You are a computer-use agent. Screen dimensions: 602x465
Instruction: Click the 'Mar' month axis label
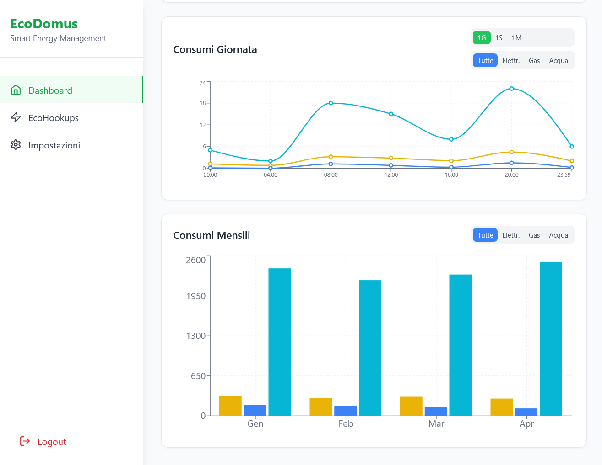tap(436, 424)
